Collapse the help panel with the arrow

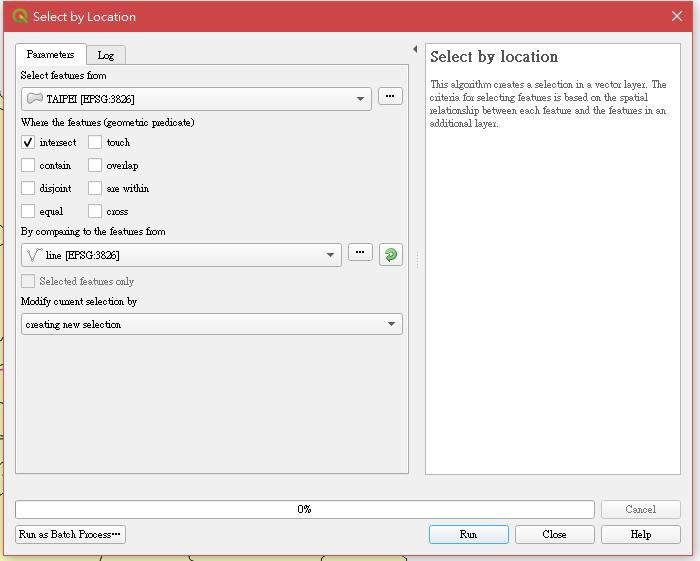tap(415, 49)
